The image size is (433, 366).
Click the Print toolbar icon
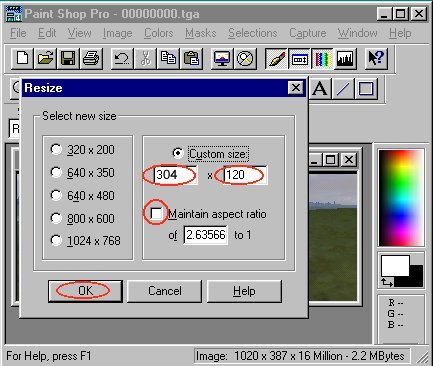(x=91, y=59)
